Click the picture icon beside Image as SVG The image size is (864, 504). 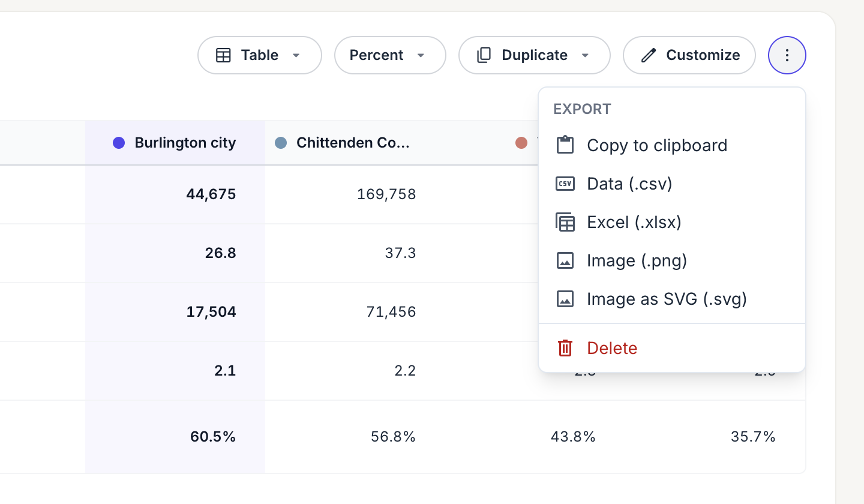(565, 299)
